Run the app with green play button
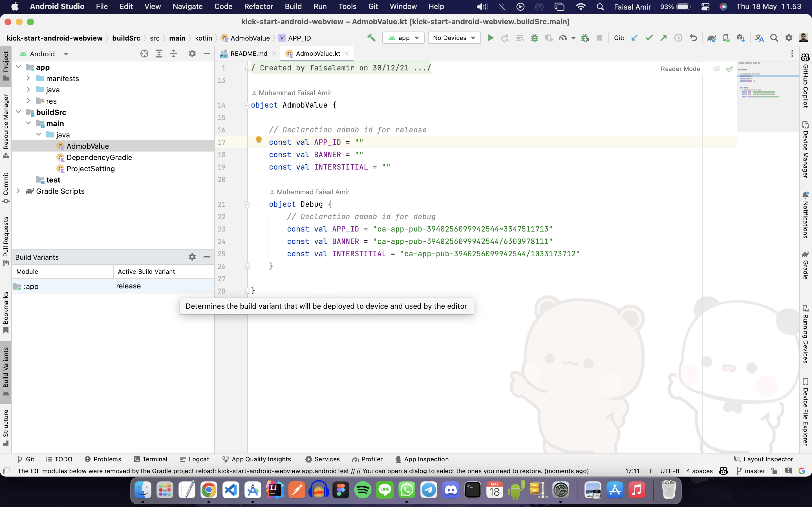The height and width of the screenshot is (507, 812). 491,38
